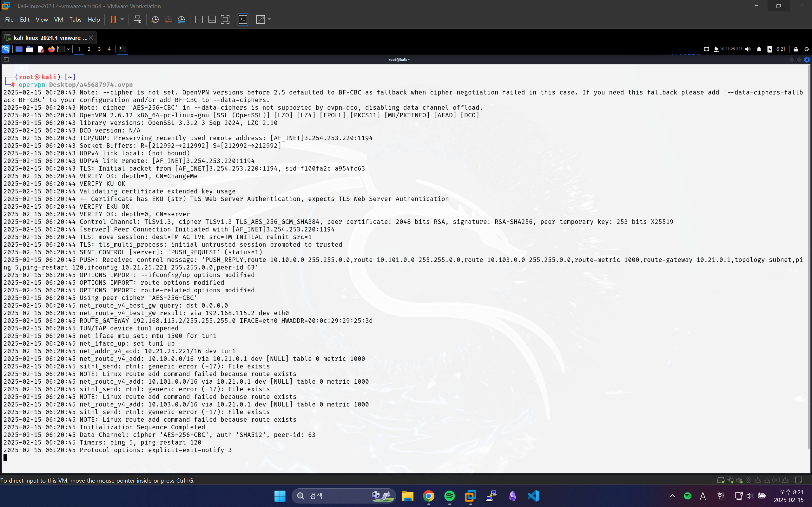Click the Windows search box
The height and width of the screenshot is (507, 812).
tap(335, 496)
